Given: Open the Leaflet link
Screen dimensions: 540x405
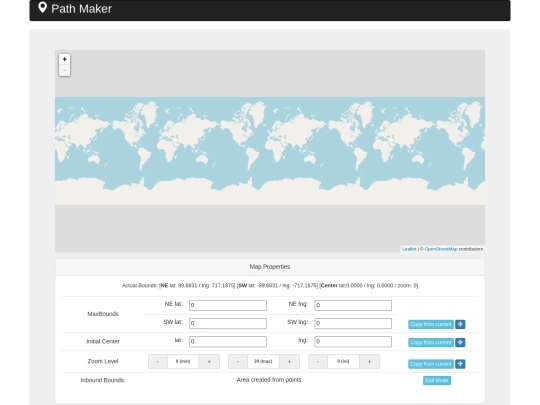Looking at the screenshot, I should [409, 249].
